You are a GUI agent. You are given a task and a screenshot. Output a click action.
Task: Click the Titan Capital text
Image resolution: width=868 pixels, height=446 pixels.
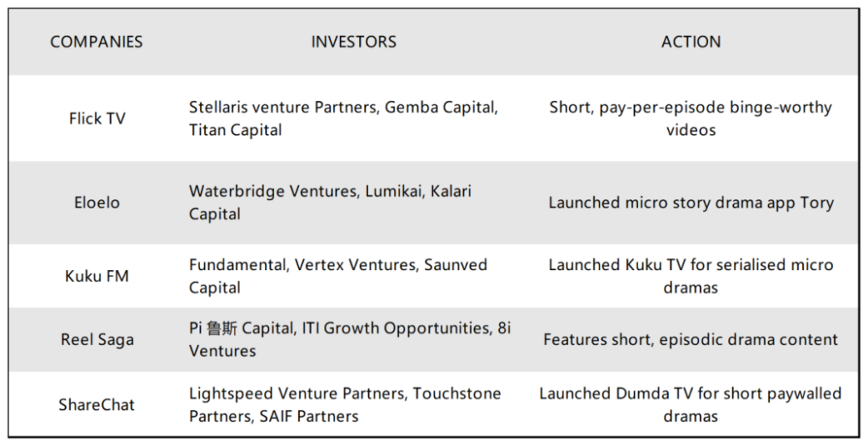pyautogui.click(x=235, y=130)
